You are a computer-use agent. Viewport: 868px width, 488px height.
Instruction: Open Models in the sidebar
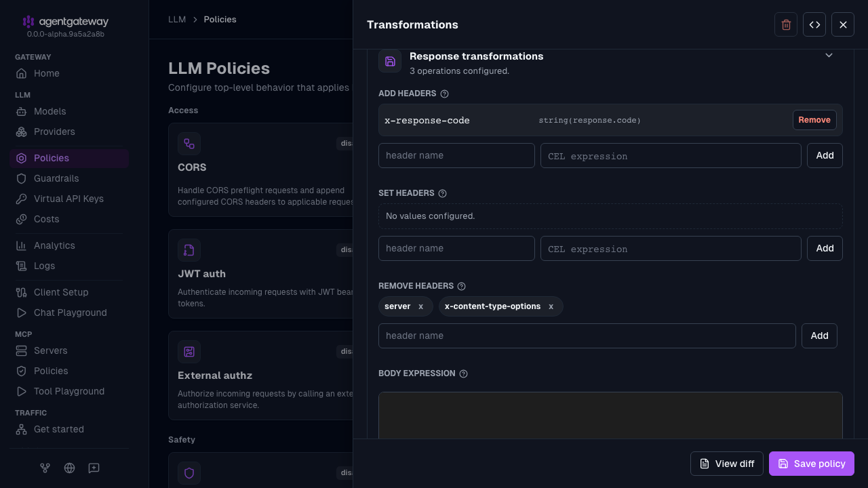click(x=69, y=111)
